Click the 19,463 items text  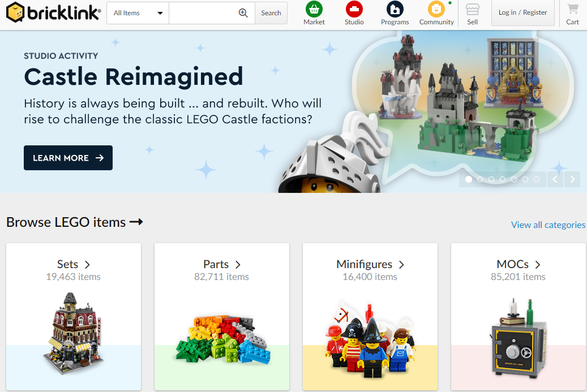(74, 277)
